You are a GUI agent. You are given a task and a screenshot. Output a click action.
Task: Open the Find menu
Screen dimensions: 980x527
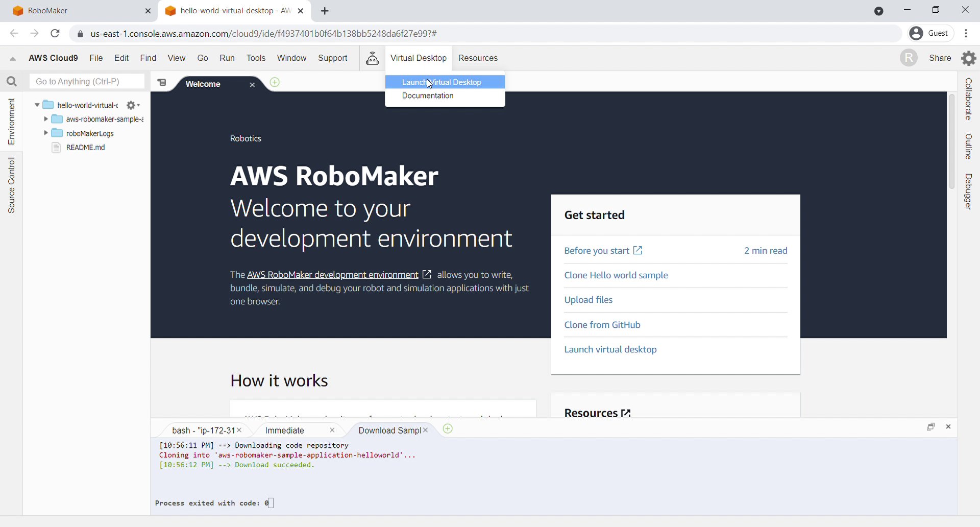click(x=148, y=58)
